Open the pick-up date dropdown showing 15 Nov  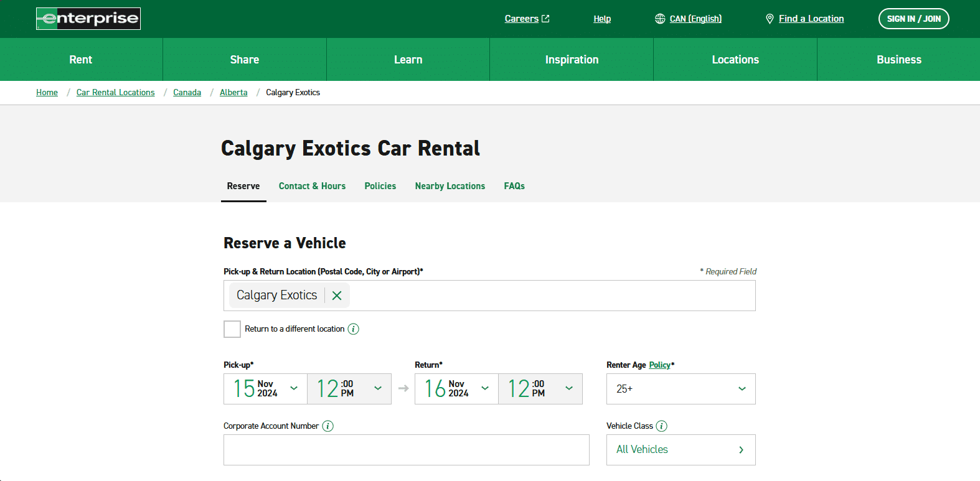click(x=265, y=389)
